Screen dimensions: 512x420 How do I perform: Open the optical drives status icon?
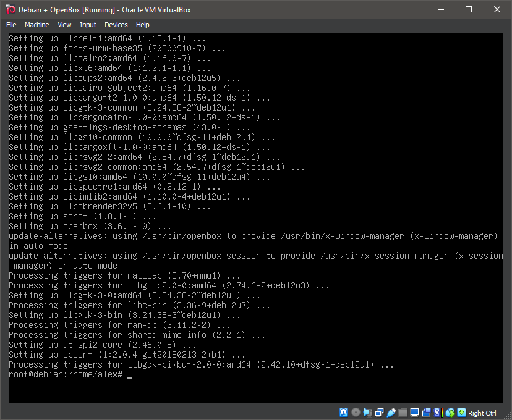click(x=356, y=412)
